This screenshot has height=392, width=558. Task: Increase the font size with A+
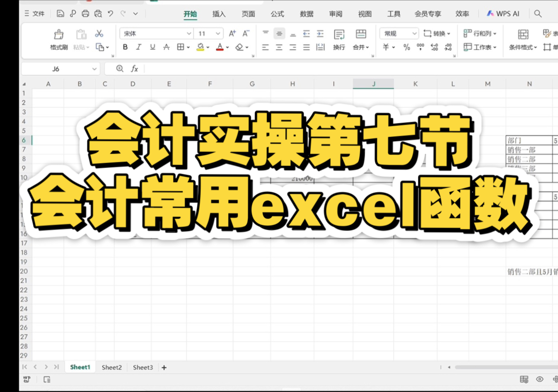[232, 34]
